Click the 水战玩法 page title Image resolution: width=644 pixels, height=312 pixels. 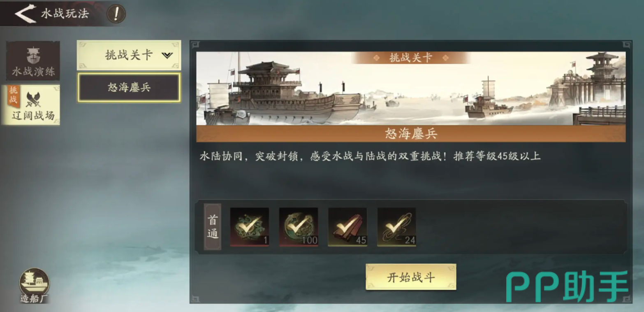click(x=65, y=14)
